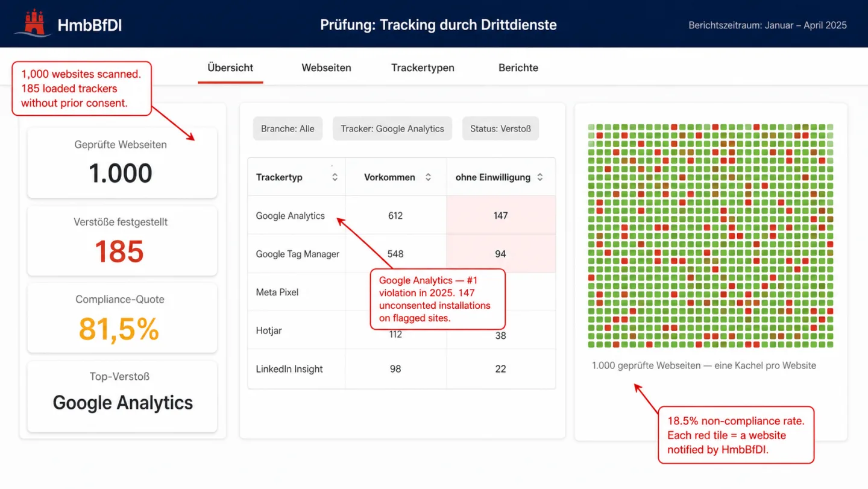Click the value 548 for Tag Manager
Screen dimensions: 868x489
coord(395,254)
